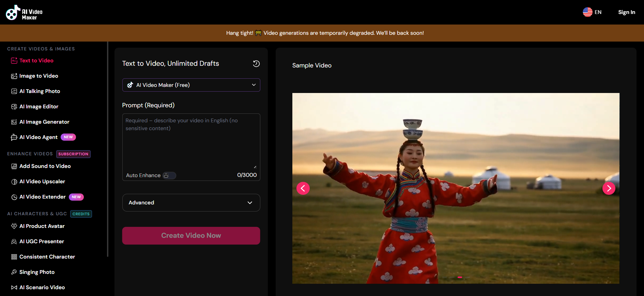The image size is (644, 296).
Task: Select the AI Image Editor icon
Action: [14, 107]
